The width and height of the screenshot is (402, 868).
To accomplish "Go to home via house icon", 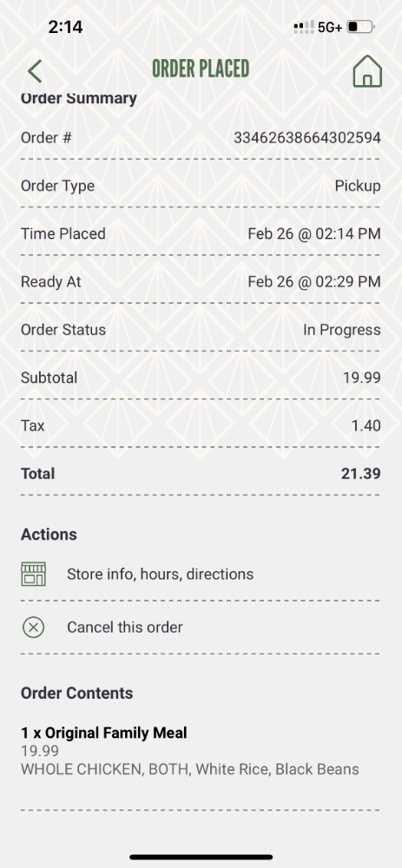I will tap(367, 71).
